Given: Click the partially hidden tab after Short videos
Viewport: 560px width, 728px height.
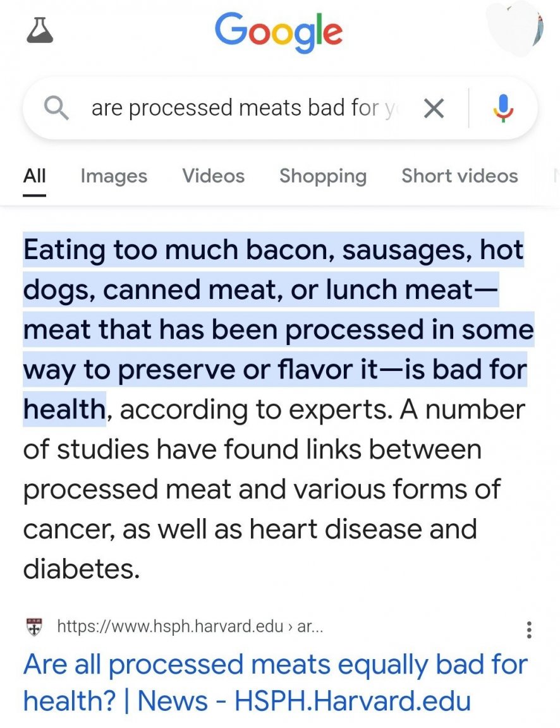Looking at the screenshot, I should click(x=555, y=176).
